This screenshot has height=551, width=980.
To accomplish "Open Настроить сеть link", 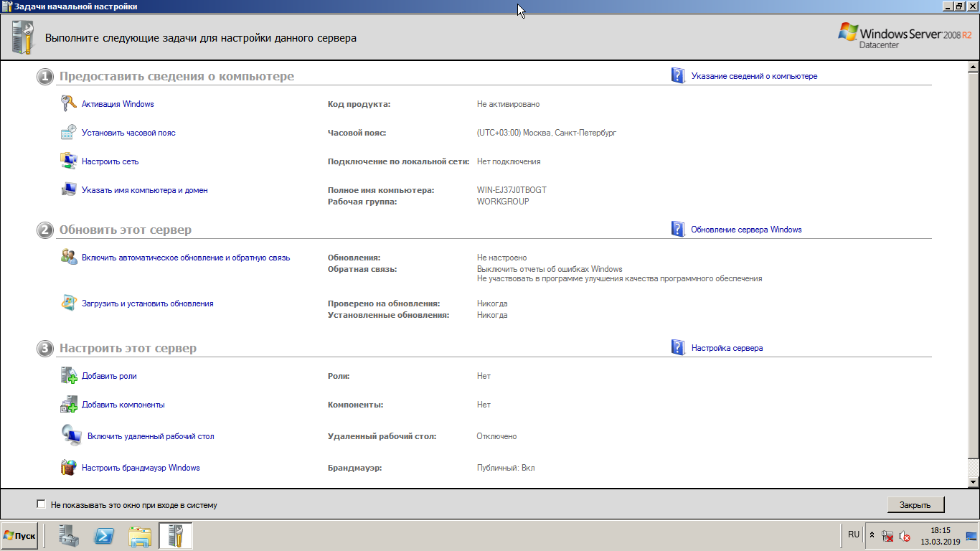I will click(110, 161).
